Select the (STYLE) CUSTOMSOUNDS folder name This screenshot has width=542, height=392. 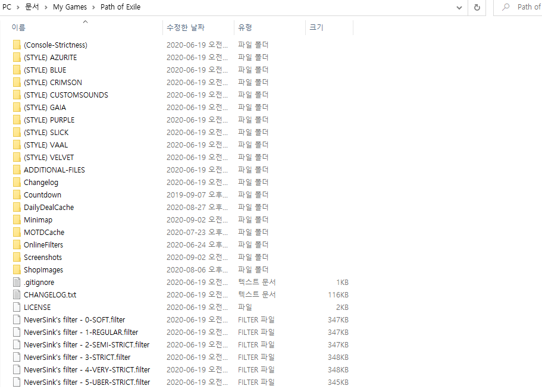pos(66,95)
